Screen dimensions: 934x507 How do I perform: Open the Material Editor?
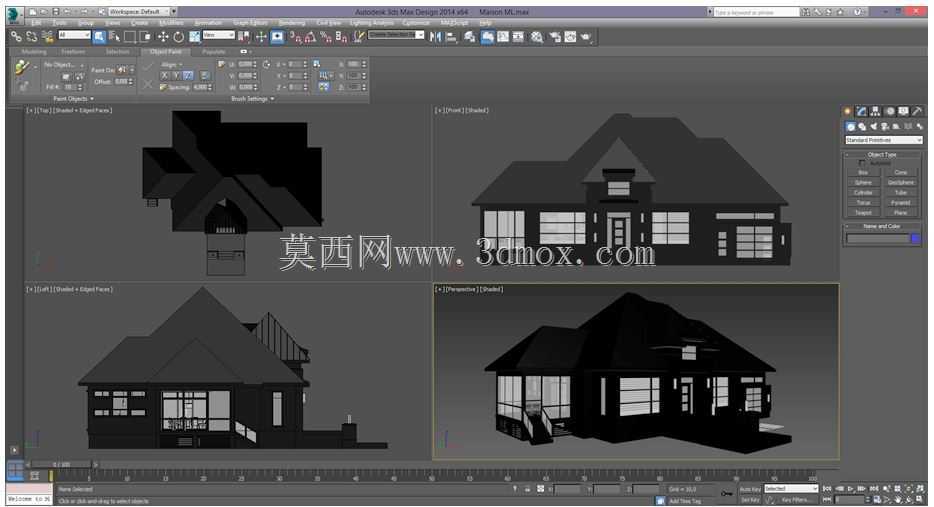click(x=537, y=37)
